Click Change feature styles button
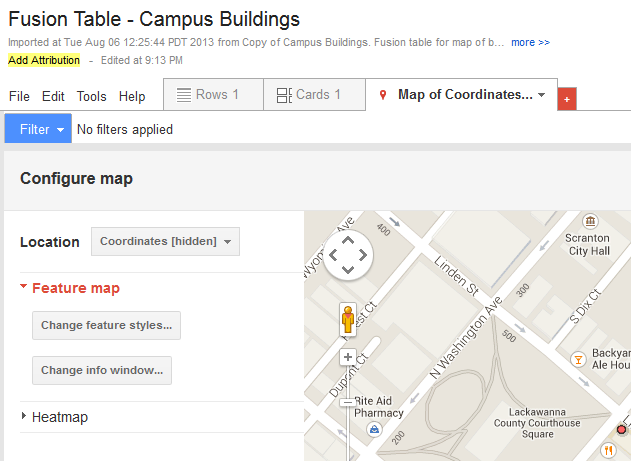 point(107,325)
